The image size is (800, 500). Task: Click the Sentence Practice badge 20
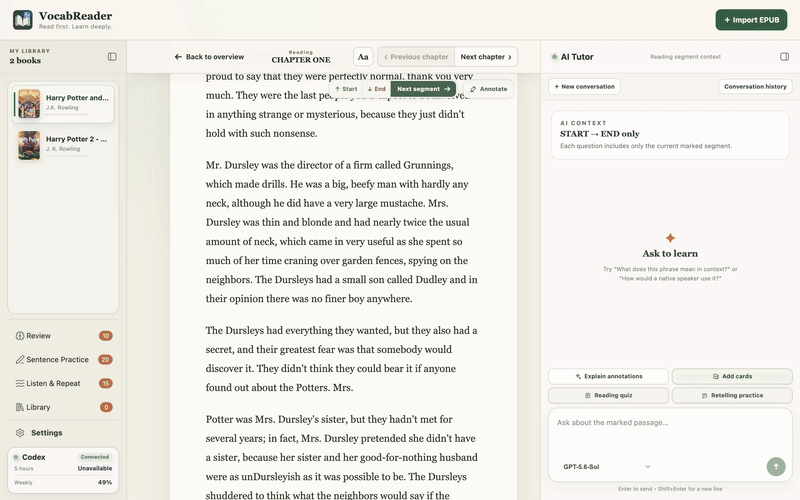[106, 360]
